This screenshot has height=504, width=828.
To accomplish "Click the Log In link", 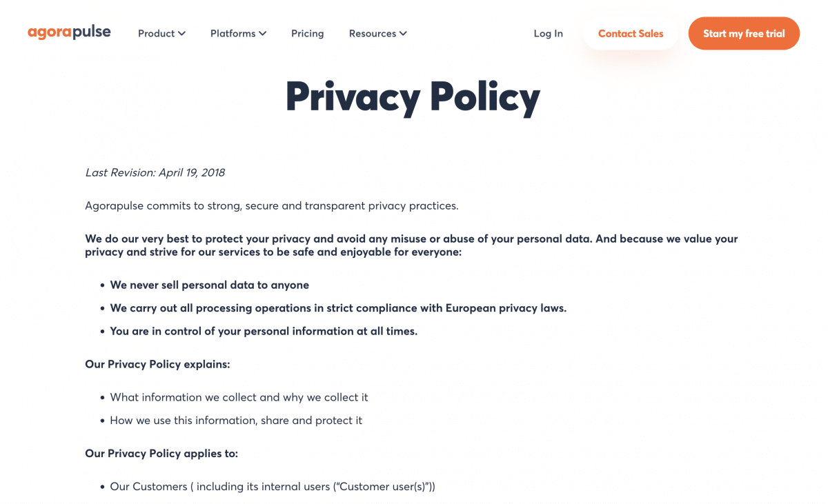I will (x=548, y=33).
